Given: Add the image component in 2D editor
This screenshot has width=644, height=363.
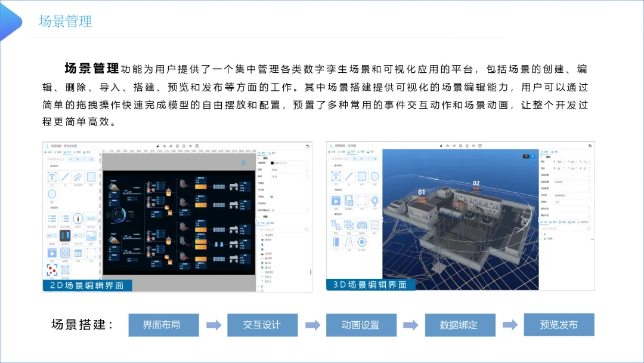Looking at the screenshot, I should [x=91, y=236].
